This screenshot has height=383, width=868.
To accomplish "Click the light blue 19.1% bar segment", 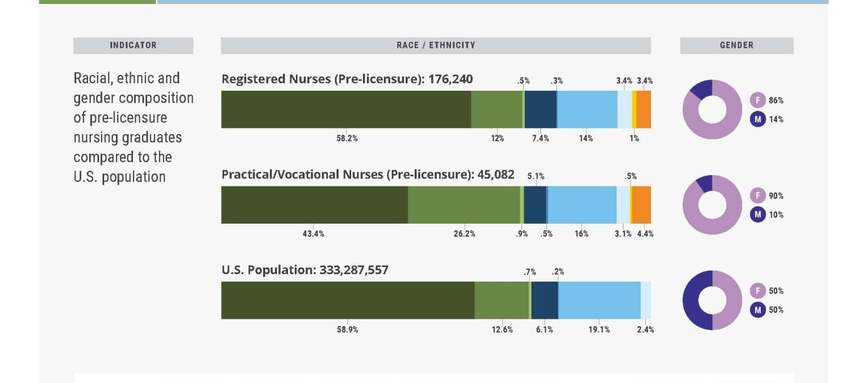I will (599, 300).
